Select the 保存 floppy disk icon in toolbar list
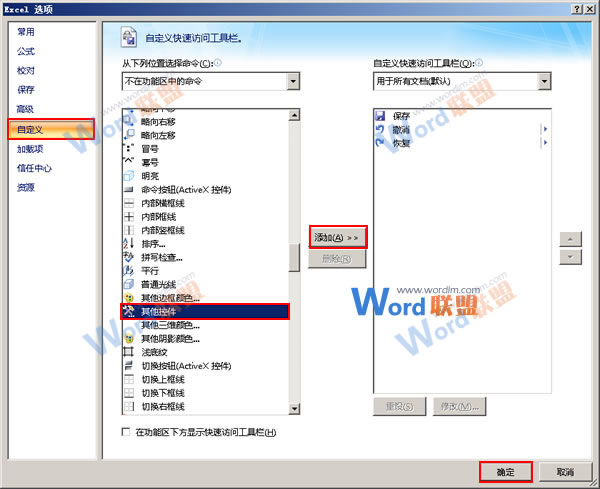 pos(380,116)
